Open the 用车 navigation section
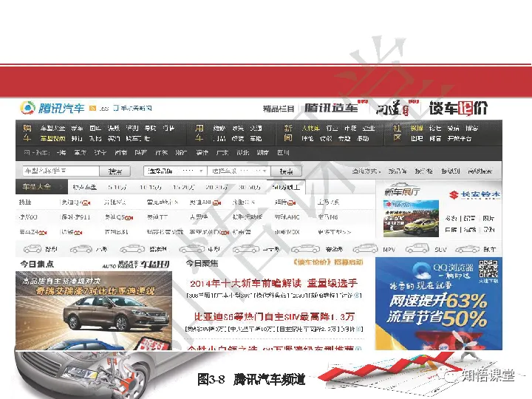Viewport: 532px width, 399px height. click(199, 133)
